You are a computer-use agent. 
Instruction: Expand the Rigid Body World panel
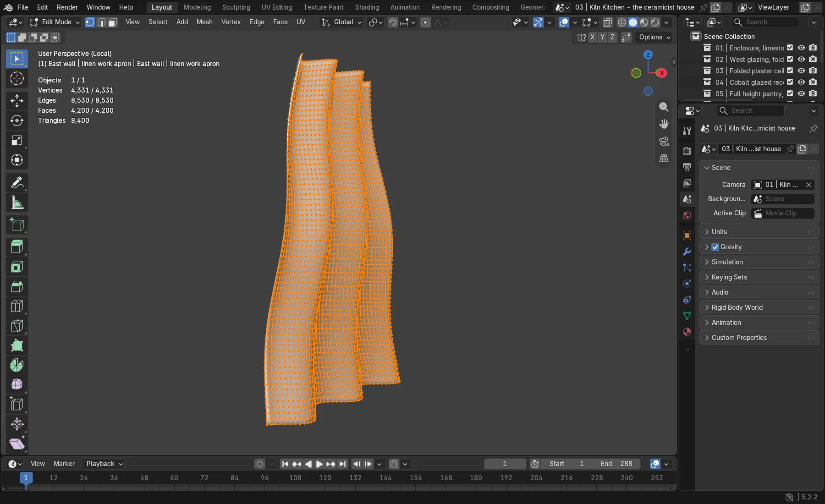point(759,307)
